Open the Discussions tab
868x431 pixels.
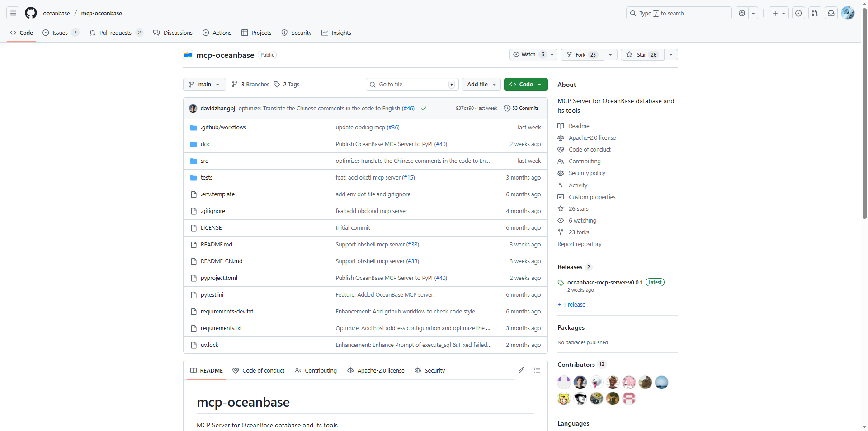point(173,33)
